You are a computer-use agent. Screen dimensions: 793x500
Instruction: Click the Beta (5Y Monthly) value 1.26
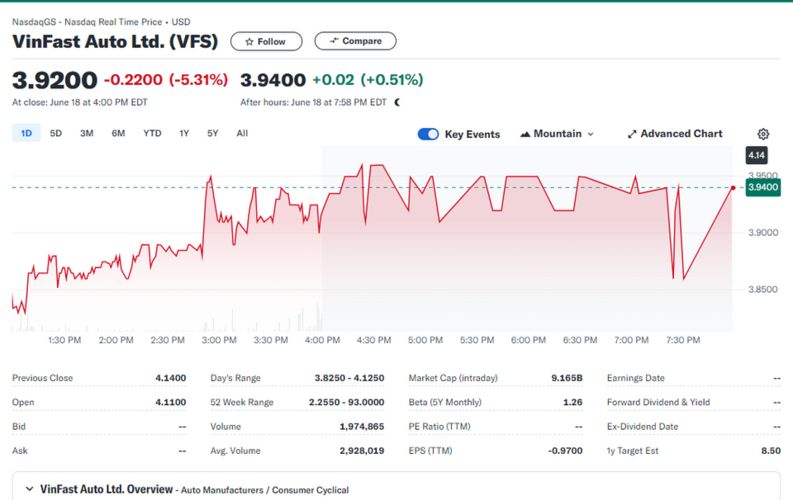pyautogui.click(x=572, y=402)
